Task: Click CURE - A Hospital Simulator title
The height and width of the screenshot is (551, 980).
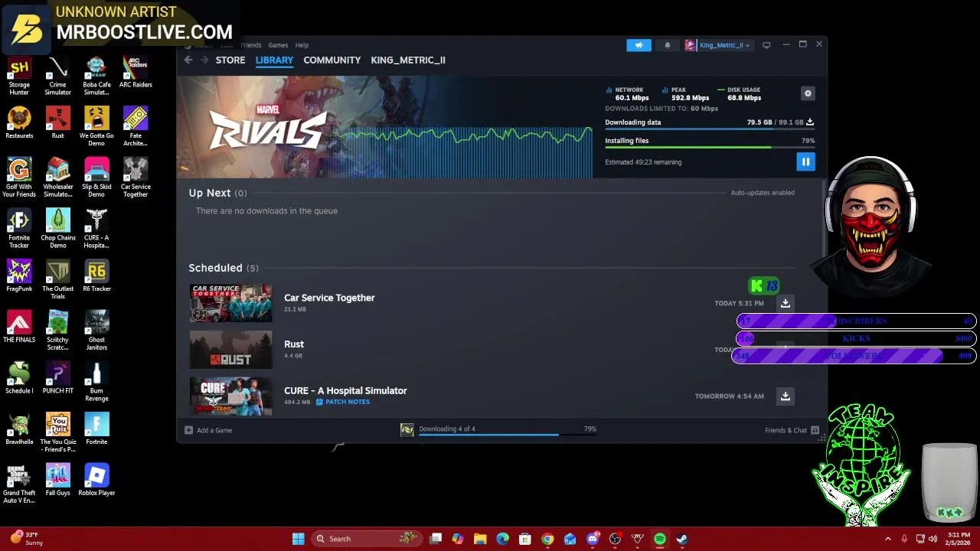Action: pyautogui.click(x=345, y=390)
